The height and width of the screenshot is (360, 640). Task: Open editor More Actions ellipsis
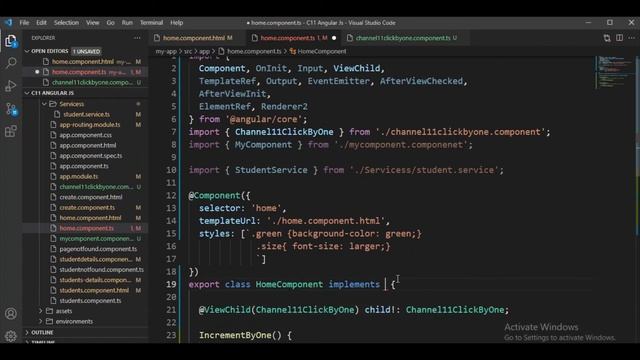(x=631, y=38)
